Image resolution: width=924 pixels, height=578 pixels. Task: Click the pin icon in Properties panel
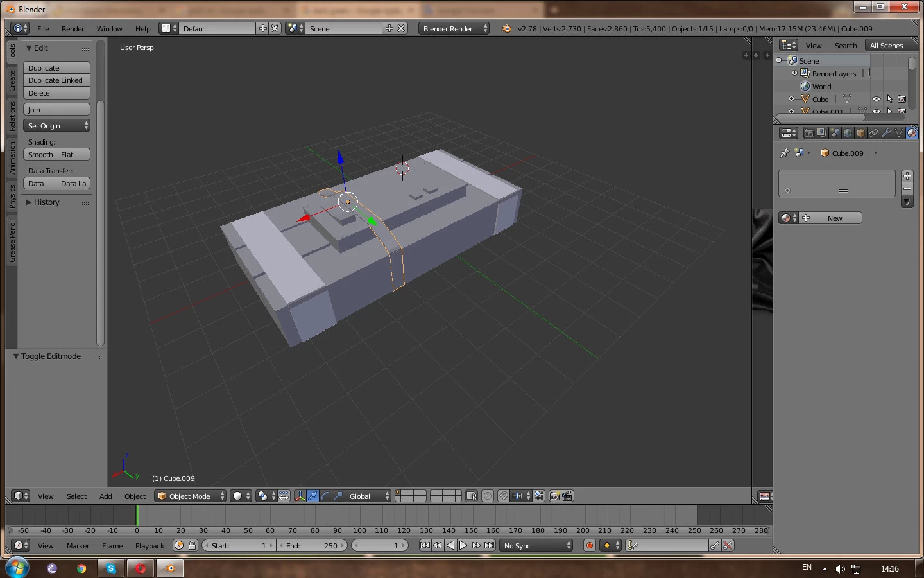(784, 153)
